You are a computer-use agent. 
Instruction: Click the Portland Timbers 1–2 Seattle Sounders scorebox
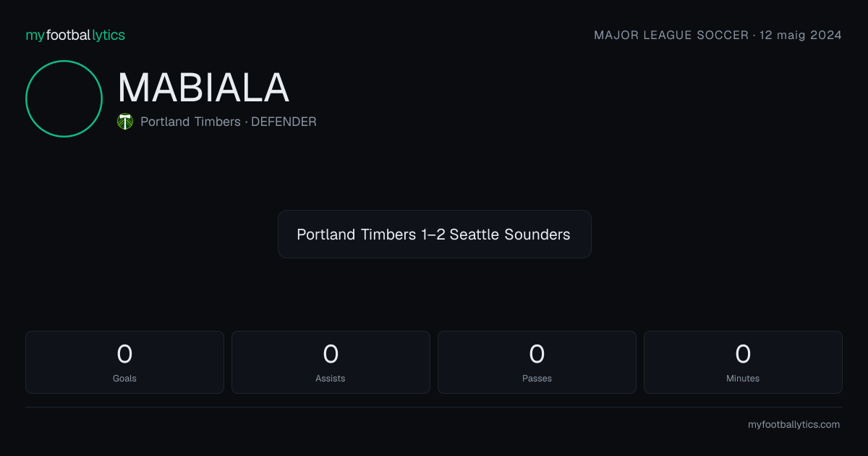[x=434, y=234]
